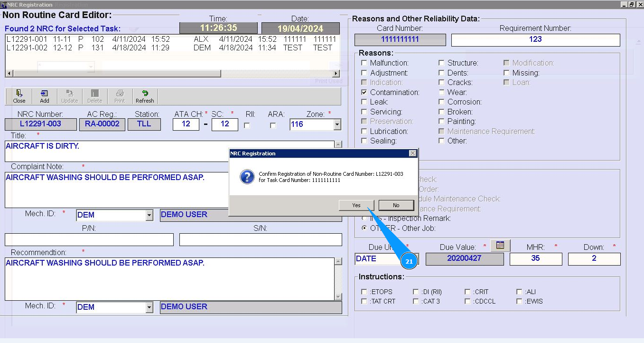Click the Requirement Number field
The width and height of the screenshot is (644, 343).
point(536,40)
